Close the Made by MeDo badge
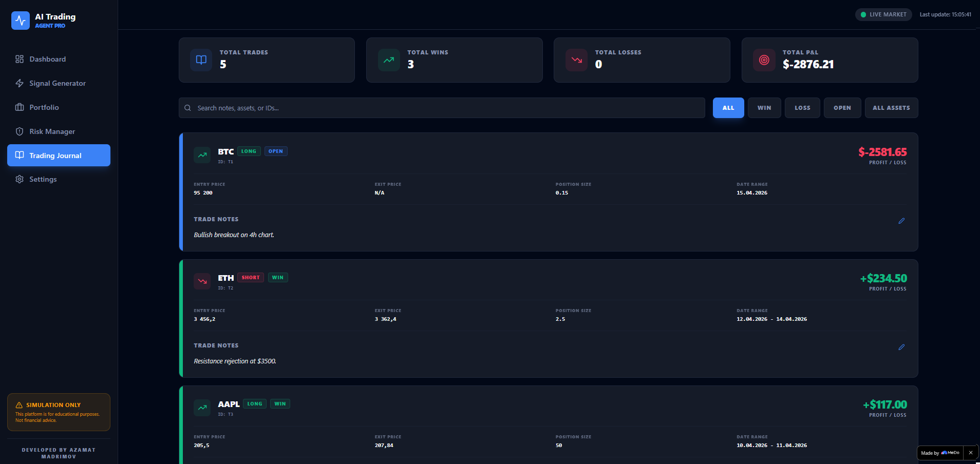 (x=970, y=453)
